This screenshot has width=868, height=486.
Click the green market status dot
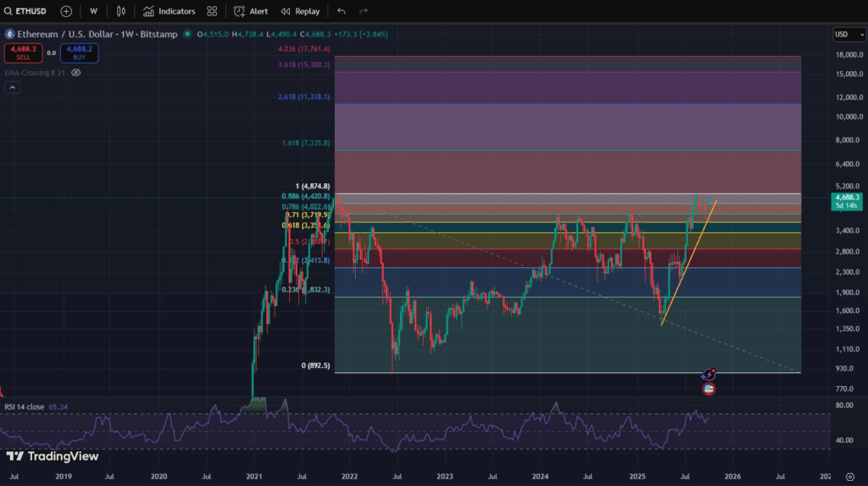coord(188,35)
